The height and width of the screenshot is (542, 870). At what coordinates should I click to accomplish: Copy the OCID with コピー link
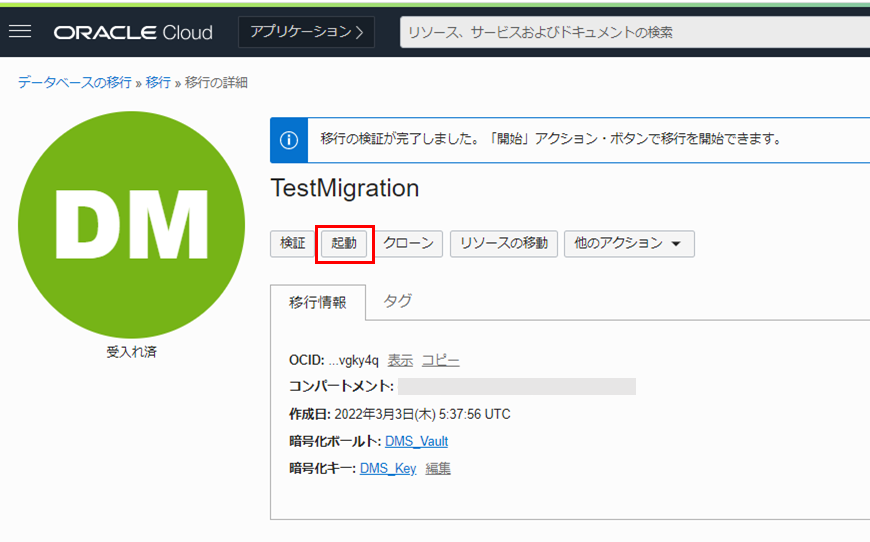coord(440,360)
